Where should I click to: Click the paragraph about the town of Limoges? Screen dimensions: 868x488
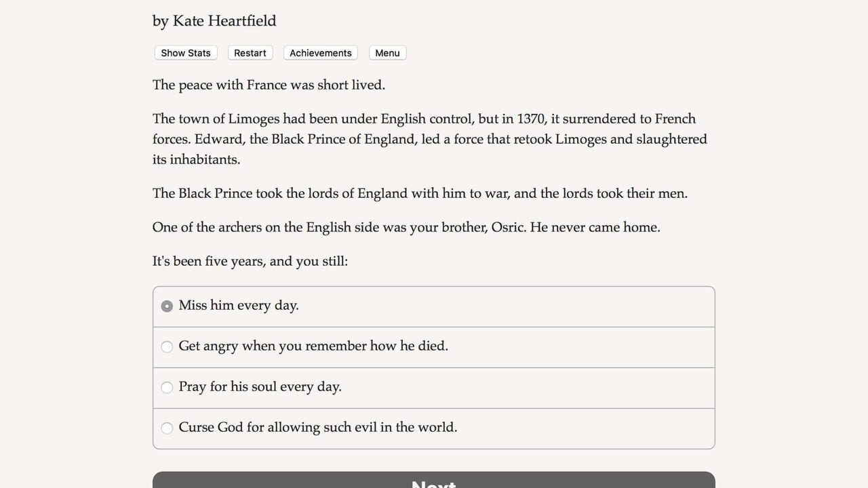tap(430, 139)
